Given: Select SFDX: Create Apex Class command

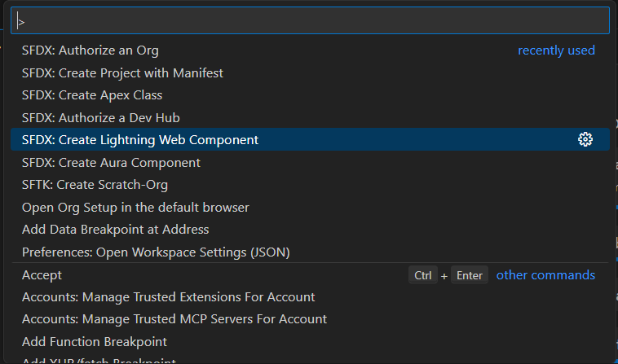Looking at the screenshot, I should coord(310,95).
